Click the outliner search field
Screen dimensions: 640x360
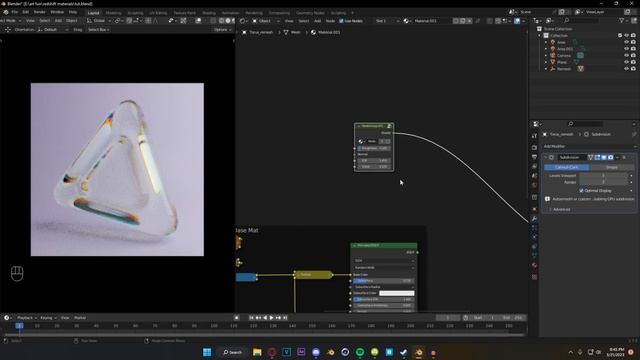coord(583,20)
